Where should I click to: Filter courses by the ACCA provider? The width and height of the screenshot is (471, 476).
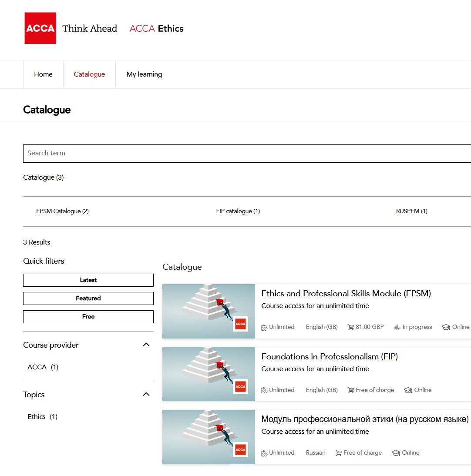click(42, 367)
